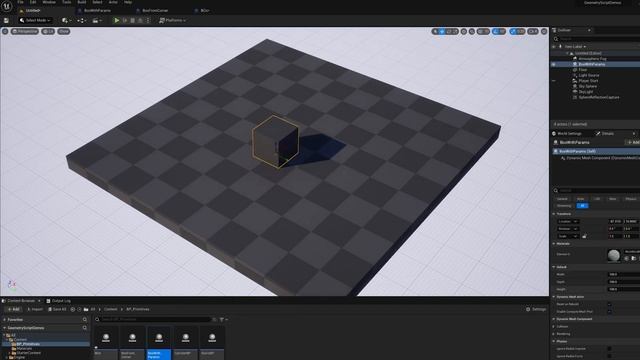Collapse the Transform section
The width and height of the screenshot is (640, 360).
coord(554,214)
